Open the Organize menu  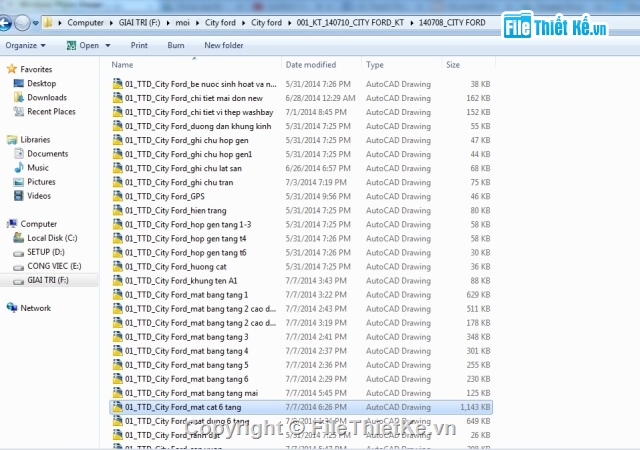[x=25, y=45]
